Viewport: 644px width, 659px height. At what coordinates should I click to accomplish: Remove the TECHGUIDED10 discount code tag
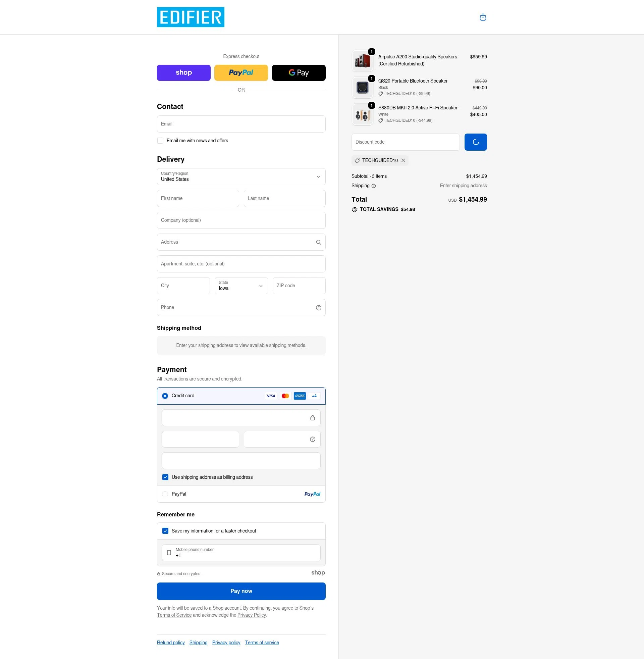point(403,160)
